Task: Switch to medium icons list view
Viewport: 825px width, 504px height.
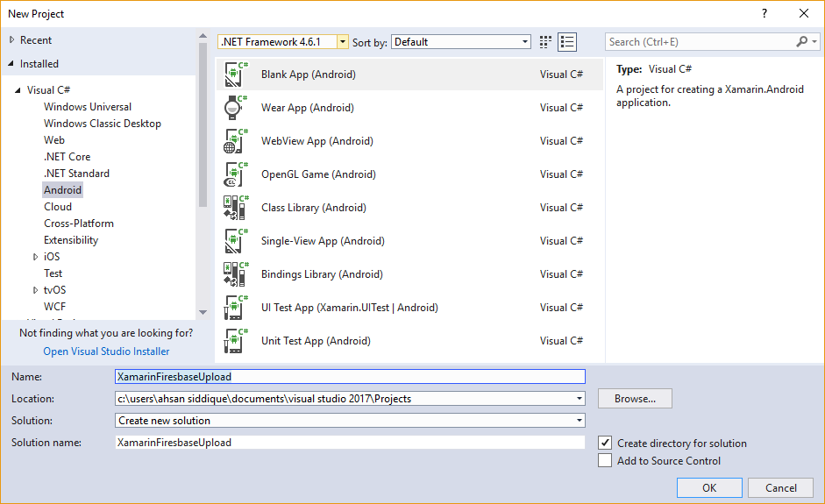Action: 567,42
